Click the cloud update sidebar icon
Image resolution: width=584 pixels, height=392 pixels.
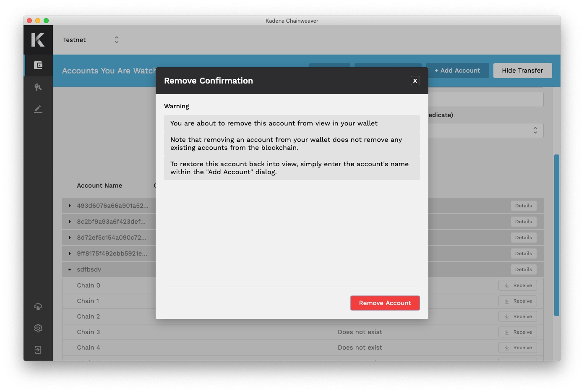tap(38, 306)
